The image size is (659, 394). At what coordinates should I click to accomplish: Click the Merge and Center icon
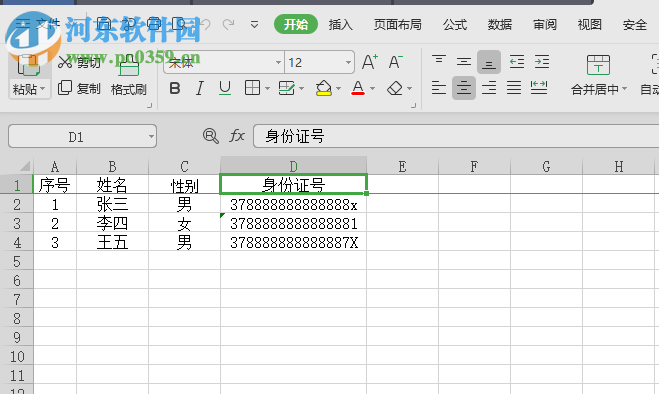[598, 65]
